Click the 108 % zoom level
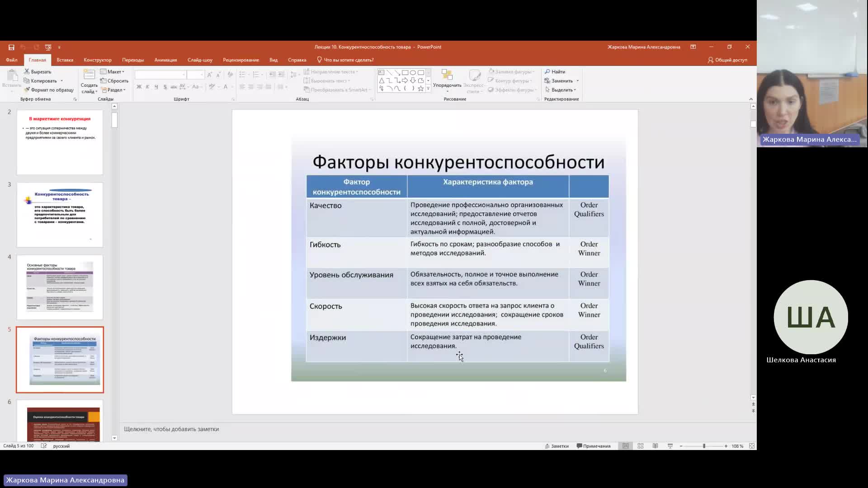Viewport: 868px width, 488px height. click(737, 446)
